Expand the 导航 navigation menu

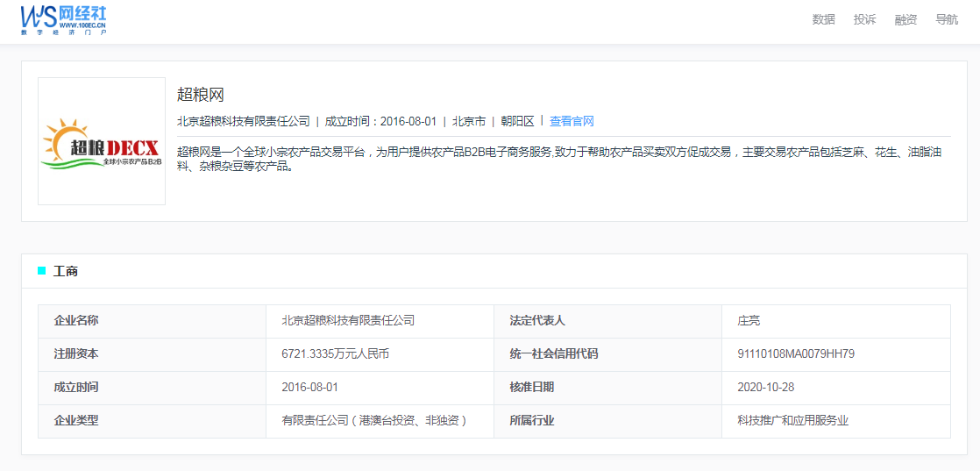click(x=946, y=19)
